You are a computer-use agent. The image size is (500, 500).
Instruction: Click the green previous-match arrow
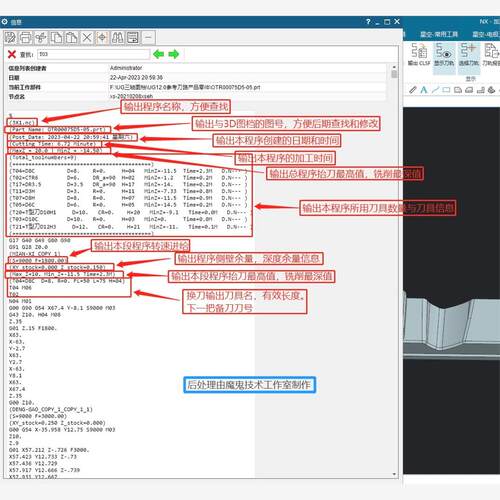tap(158, 54)
